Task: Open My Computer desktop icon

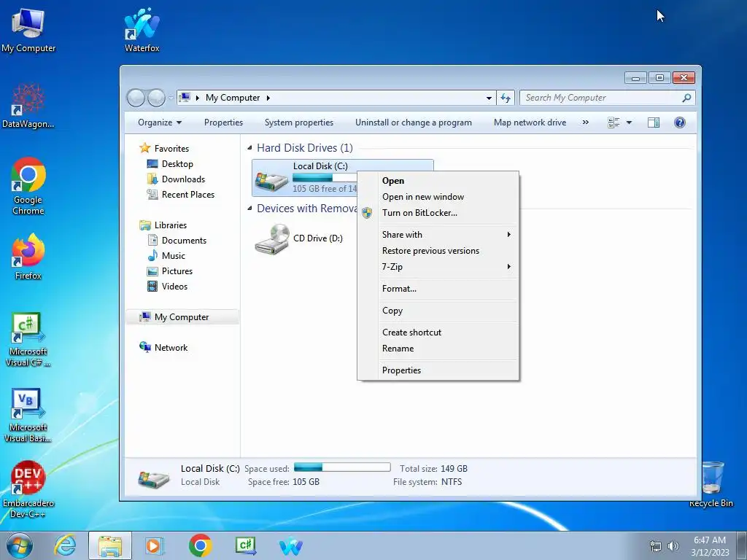Action: point(28,31)
